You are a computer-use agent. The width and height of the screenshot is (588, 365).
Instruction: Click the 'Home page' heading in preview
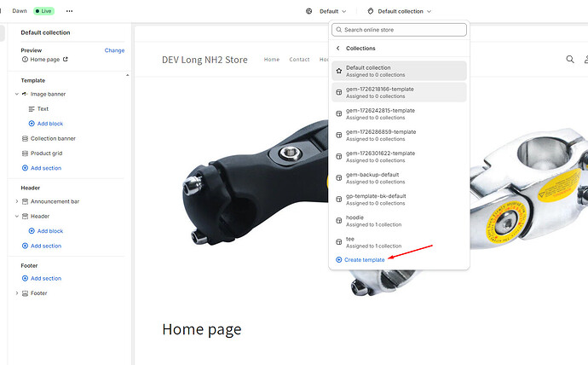(x=202, y=329)
